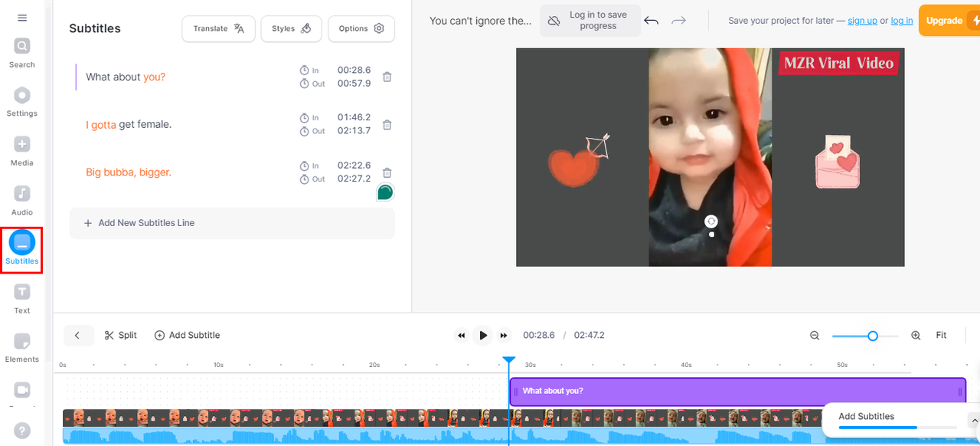
Task: Select the love letter envelope sticker
Action: click(x=838, y=162)
